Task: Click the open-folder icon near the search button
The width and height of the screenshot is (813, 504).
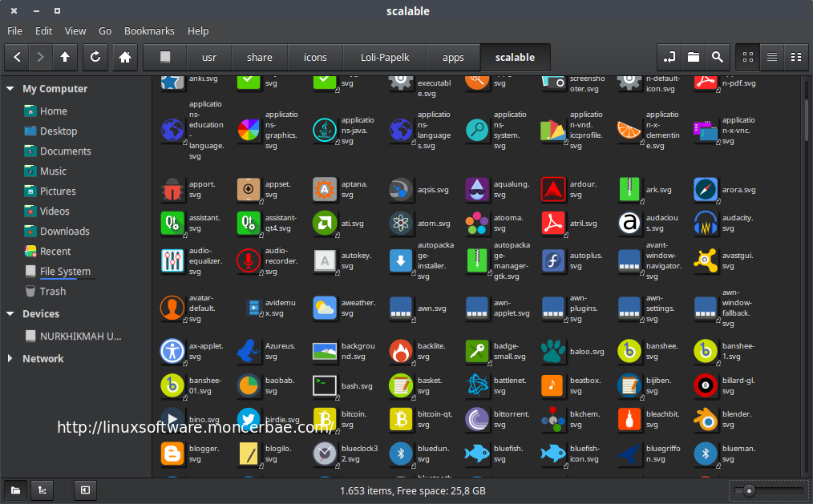Action: pos(693,57)
